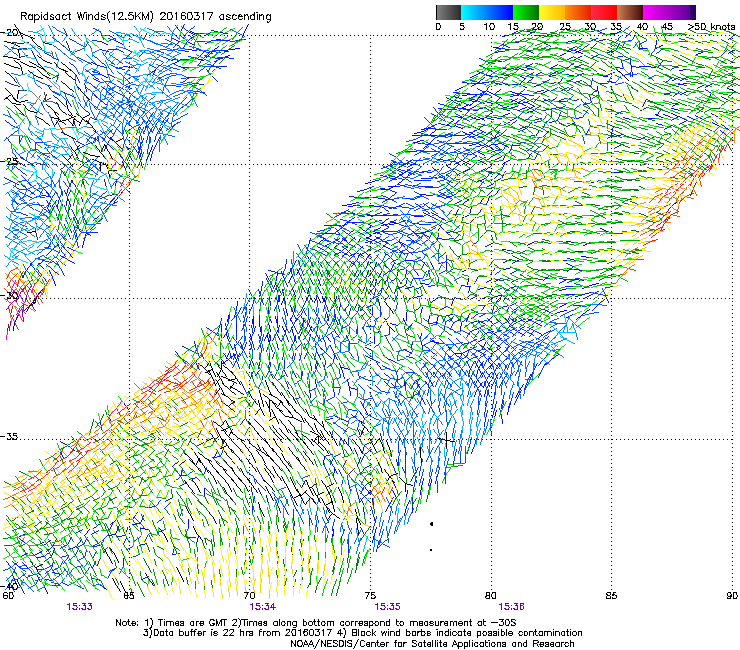Click the orange 25-30 knots legend segment

[x=578, y=12]
